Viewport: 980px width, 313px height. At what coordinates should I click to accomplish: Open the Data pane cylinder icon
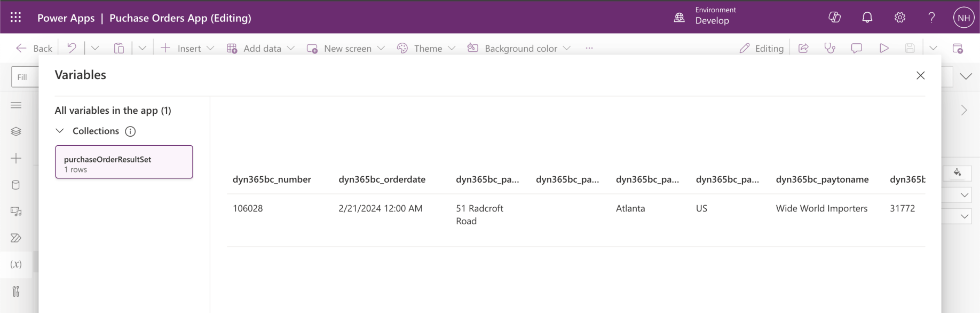point(16,185)
